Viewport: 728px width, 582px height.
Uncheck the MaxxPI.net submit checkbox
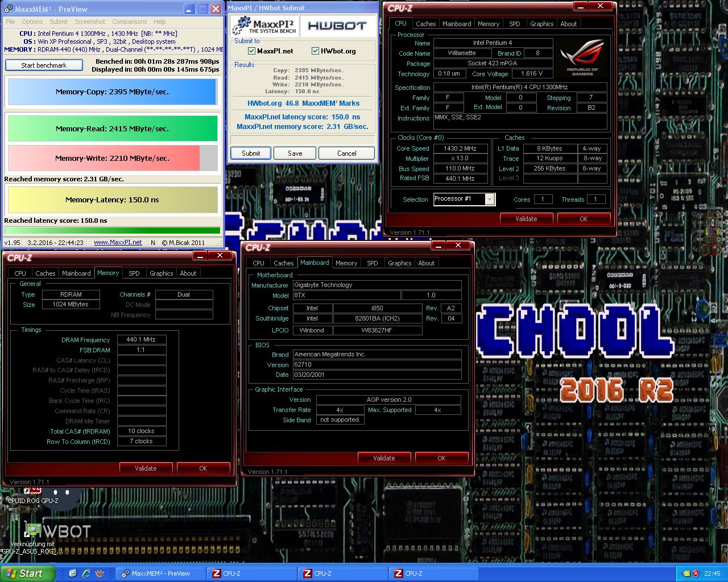[x=251, y=51]
